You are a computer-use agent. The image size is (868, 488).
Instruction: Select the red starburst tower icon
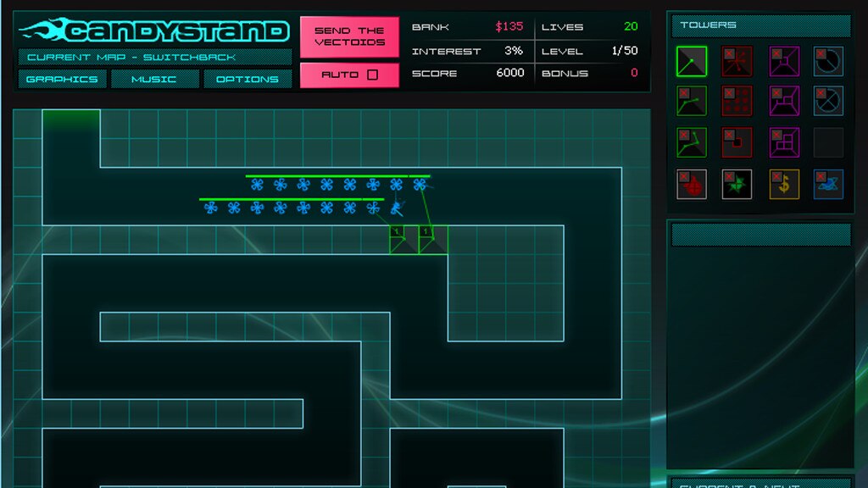pos(737,61)
